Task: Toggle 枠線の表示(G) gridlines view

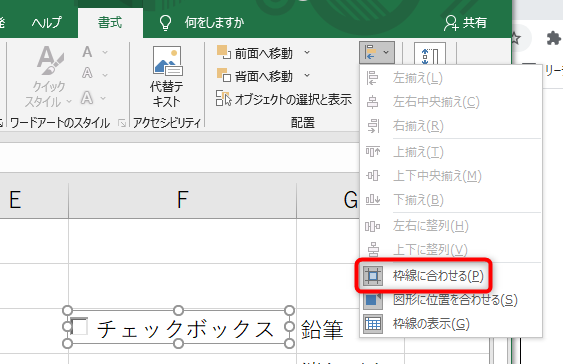Action: (451, 324)
